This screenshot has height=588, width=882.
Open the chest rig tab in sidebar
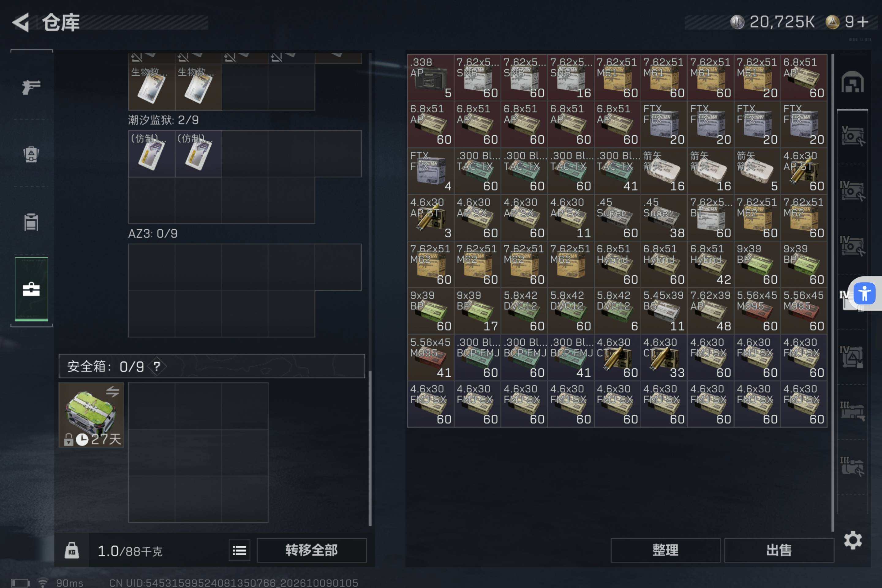click(31, 222)
